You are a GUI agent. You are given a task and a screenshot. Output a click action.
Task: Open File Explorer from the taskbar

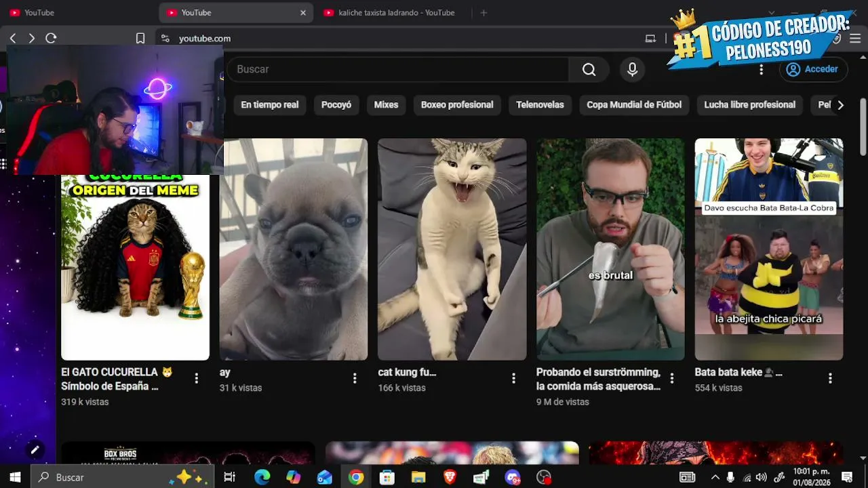coord(418,477)
